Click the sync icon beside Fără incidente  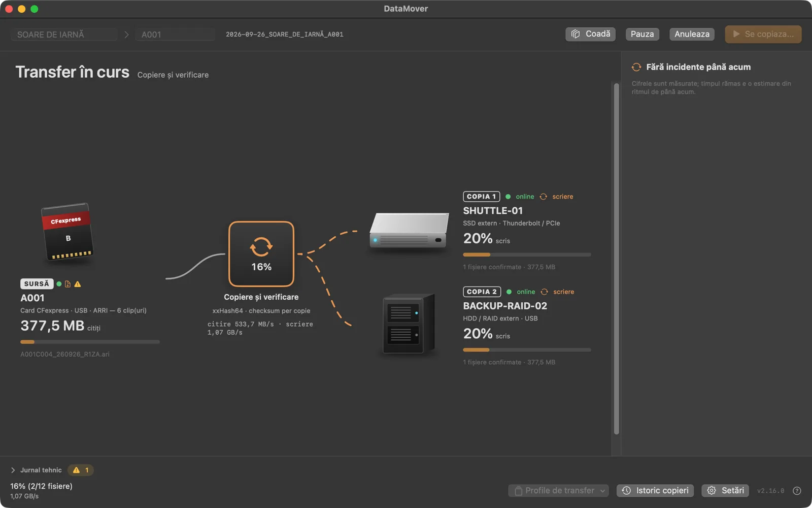pyautogui.click(x=636, y=67)
